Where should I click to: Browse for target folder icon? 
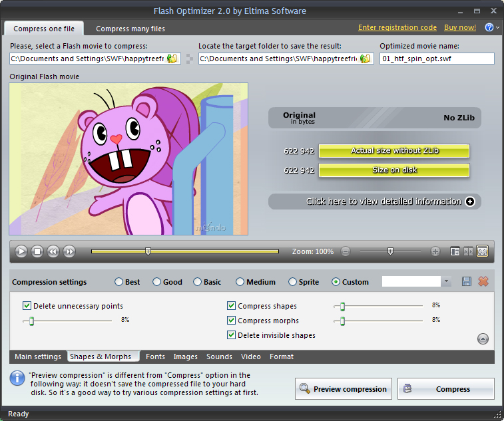365,59
